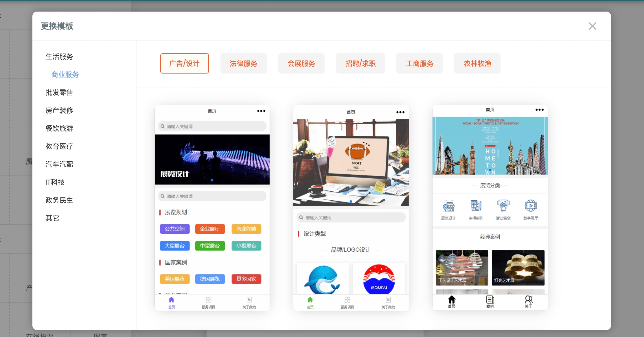
Task: Open the ellipsis menu of the third template
Action: pos(539,110)
